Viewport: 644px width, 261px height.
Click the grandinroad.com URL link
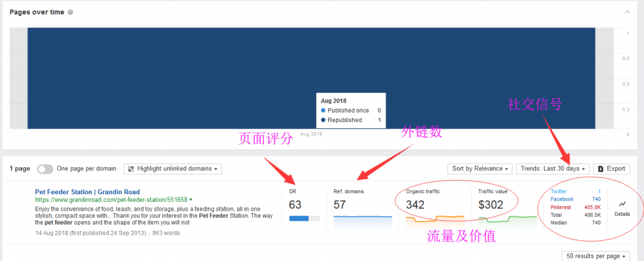coord(111,200)
